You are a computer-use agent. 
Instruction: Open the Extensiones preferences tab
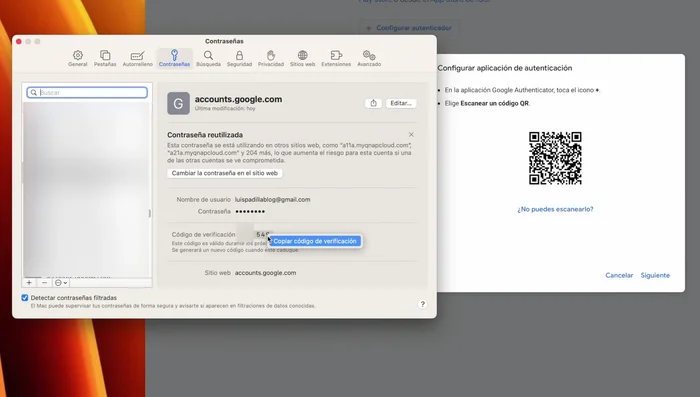click(x=336, y=59)
